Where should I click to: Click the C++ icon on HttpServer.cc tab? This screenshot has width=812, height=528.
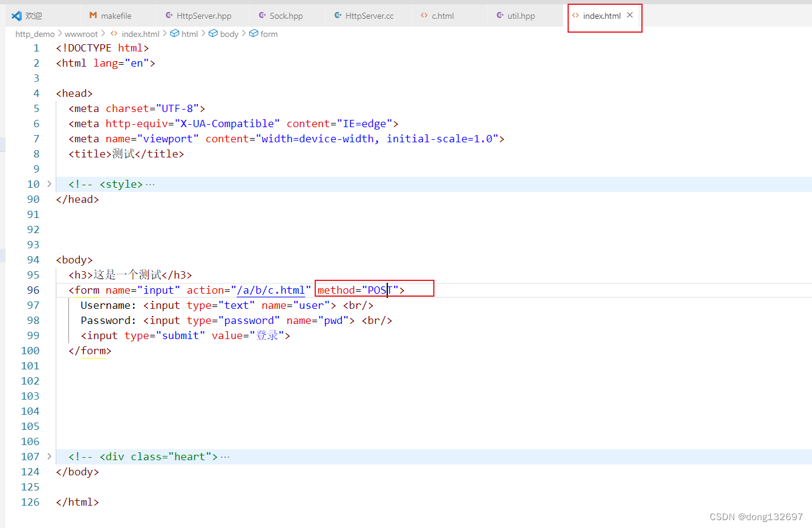click(x=338, y=16)
